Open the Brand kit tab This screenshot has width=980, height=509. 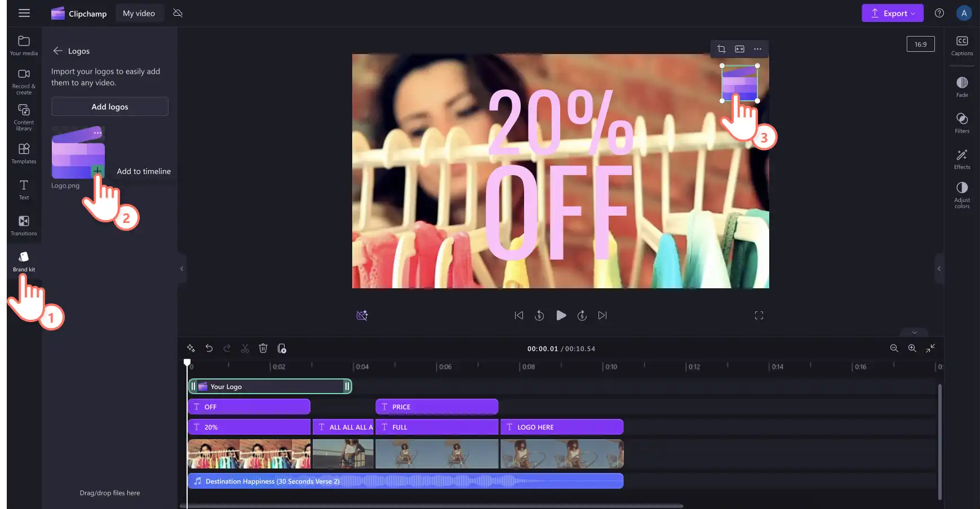tap(24, 261)
